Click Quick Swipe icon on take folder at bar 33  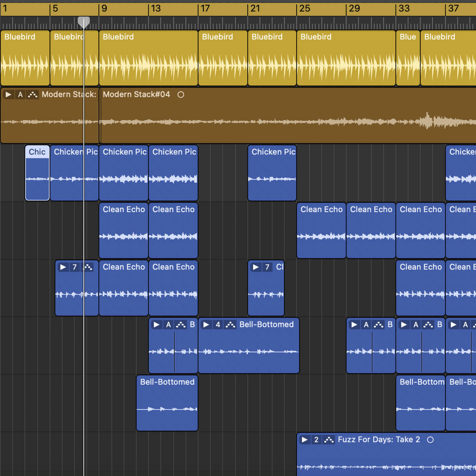428,325
